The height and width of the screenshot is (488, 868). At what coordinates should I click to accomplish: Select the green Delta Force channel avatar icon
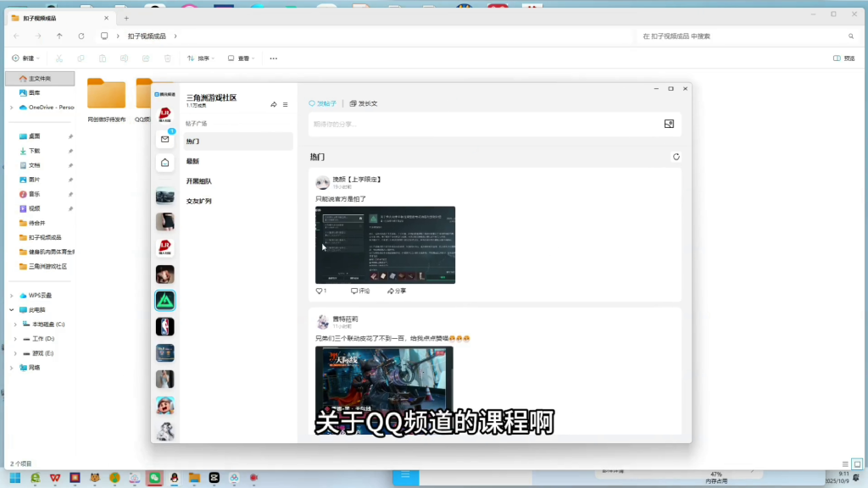[x=164, y=300]
